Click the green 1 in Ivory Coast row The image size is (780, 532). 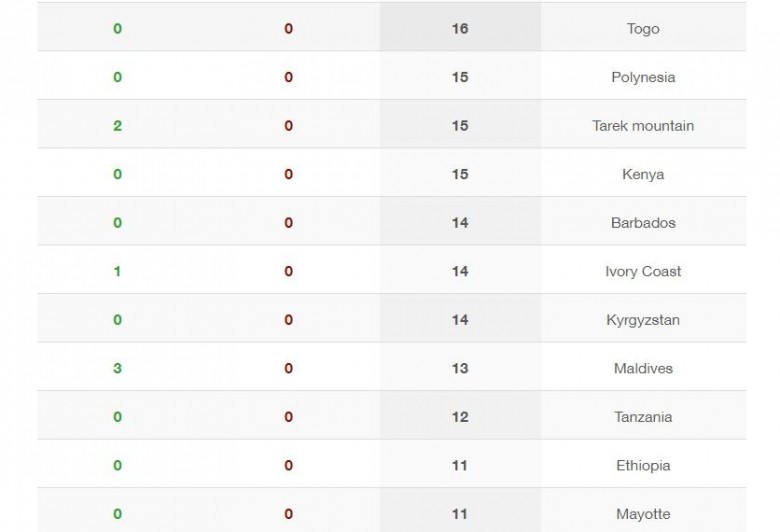tap(118, 271)
